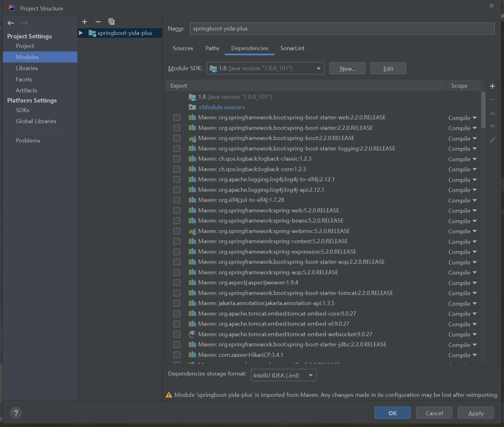Add dependency with plus icon beside Scope

point(492,86)
